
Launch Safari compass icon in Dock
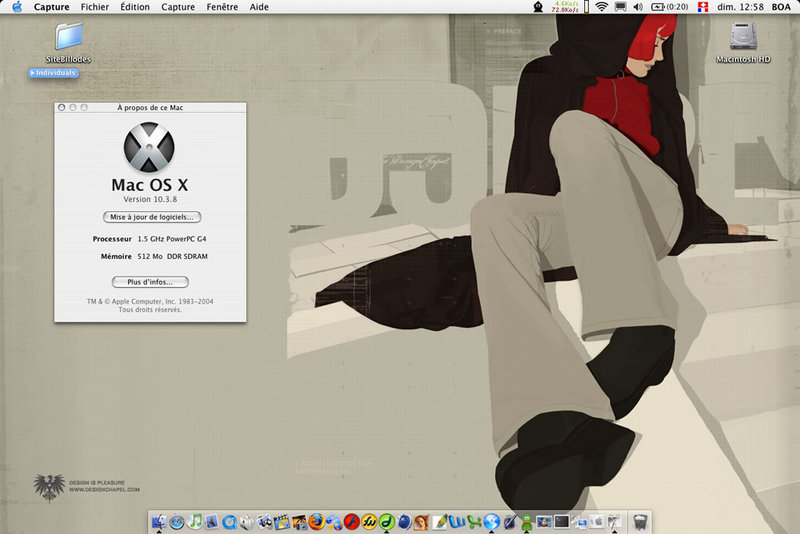pyautogui.click(x=177, y=522)
